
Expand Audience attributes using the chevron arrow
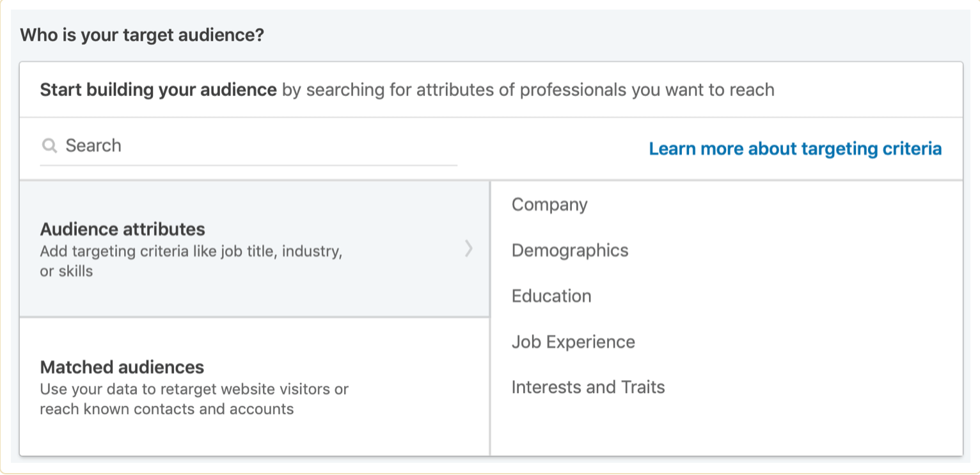pyautogui.click(x=469, y=248)
